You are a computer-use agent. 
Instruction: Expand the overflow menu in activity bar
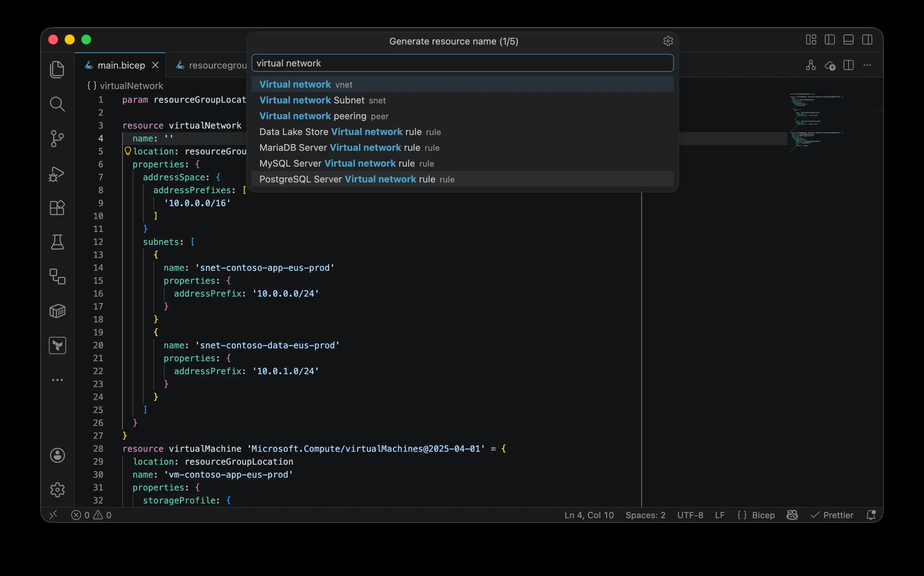(x=57, y=380)
